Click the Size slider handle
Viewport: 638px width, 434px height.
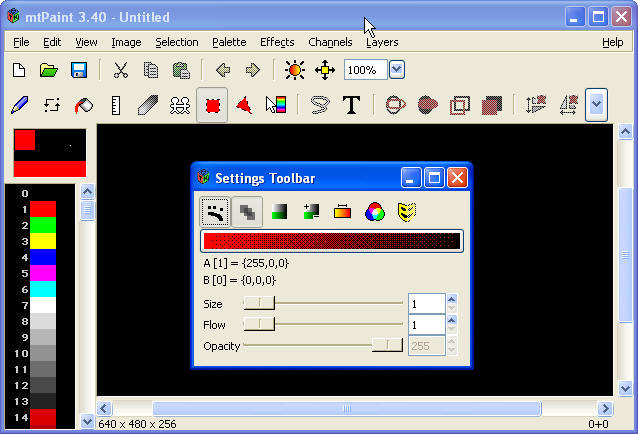[x=259, y=303]
